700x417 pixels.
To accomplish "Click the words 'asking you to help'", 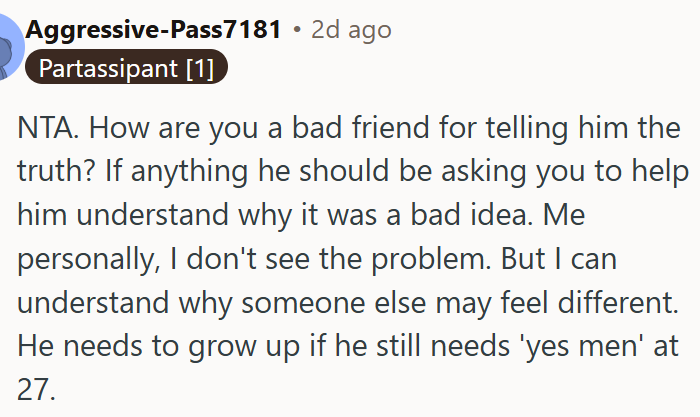I will pyautogui.click(x=565, y=172).
